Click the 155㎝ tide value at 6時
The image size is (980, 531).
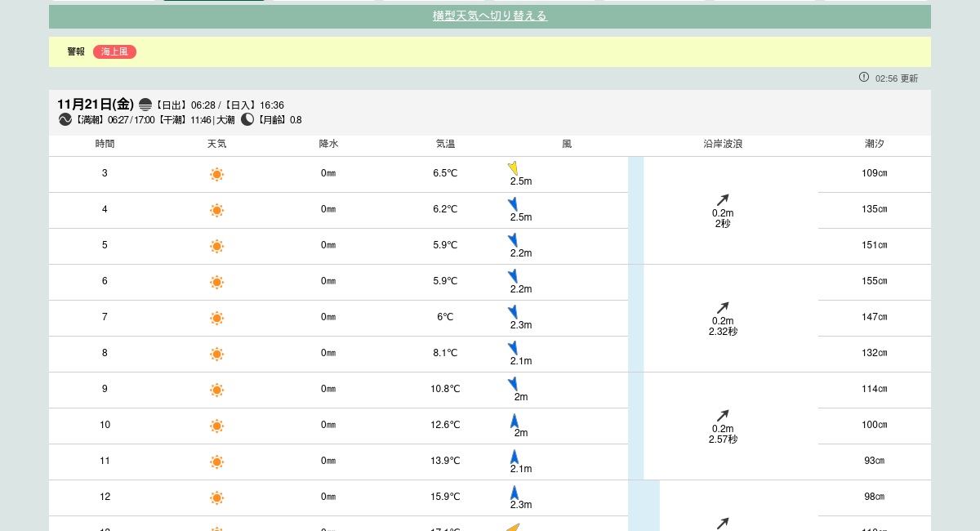click(x=874, y=281)
